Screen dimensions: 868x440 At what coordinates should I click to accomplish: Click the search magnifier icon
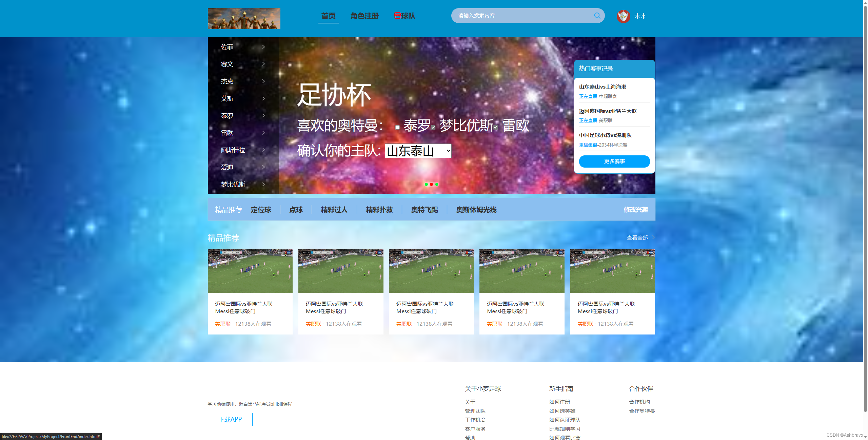[597, 16]
